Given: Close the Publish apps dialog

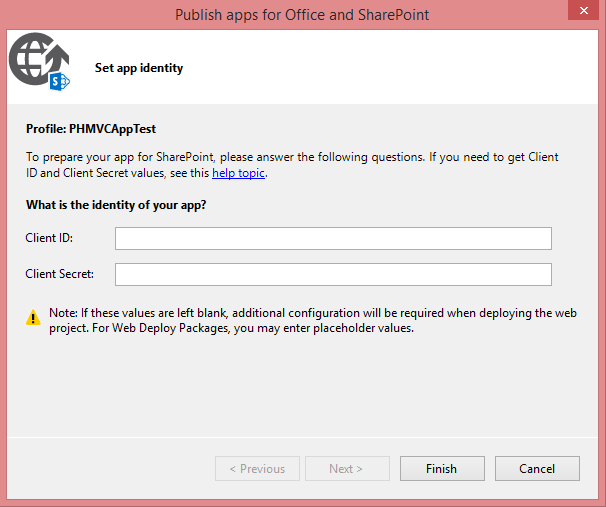Looking at the screenshot, I should [x=584, y=10].
